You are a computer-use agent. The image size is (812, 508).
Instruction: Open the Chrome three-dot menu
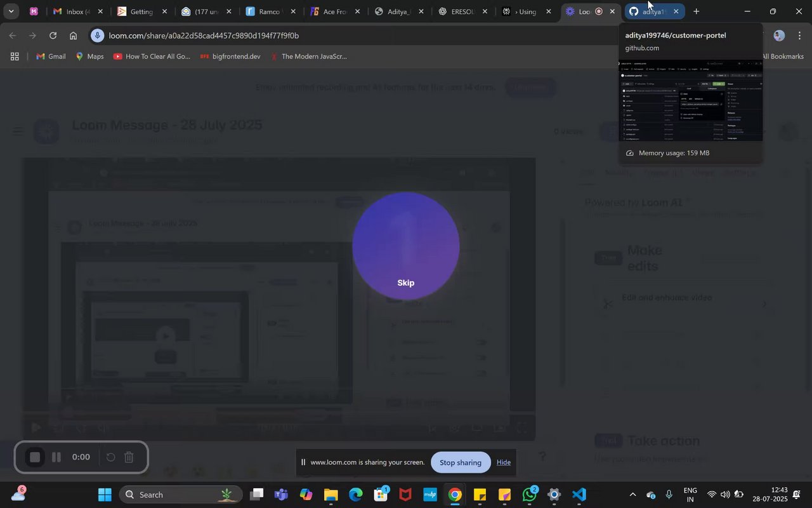pyautogui.click(x=799, y=36)
